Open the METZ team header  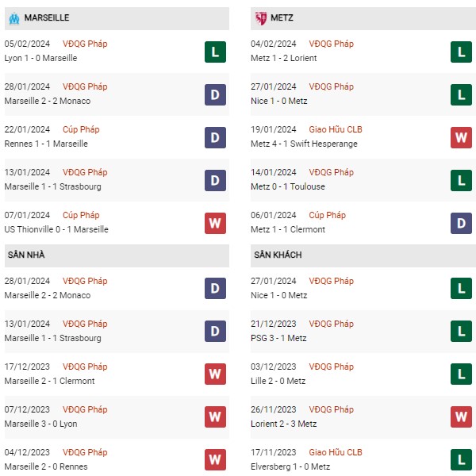363,18
